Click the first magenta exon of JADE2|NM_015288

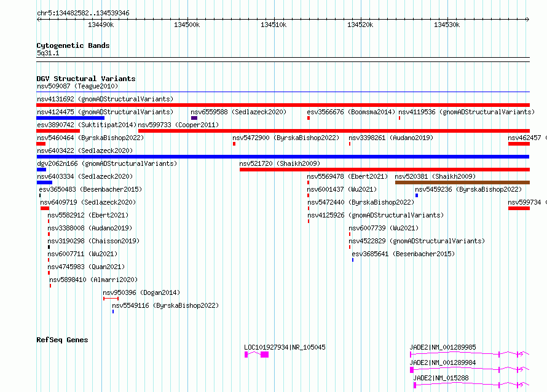tap(415, 385)
